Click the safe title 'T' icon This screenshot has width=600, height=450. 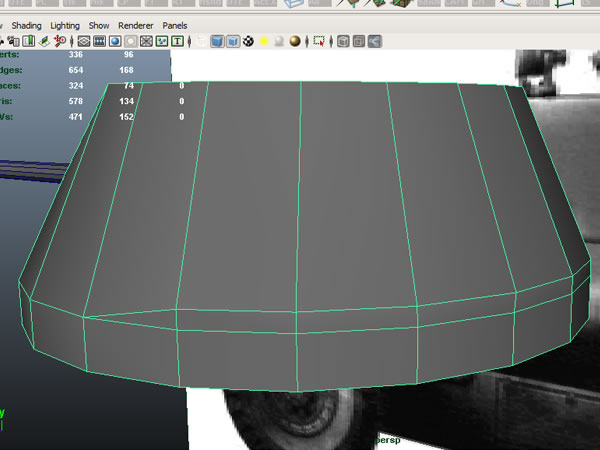[x=178, y=42]
